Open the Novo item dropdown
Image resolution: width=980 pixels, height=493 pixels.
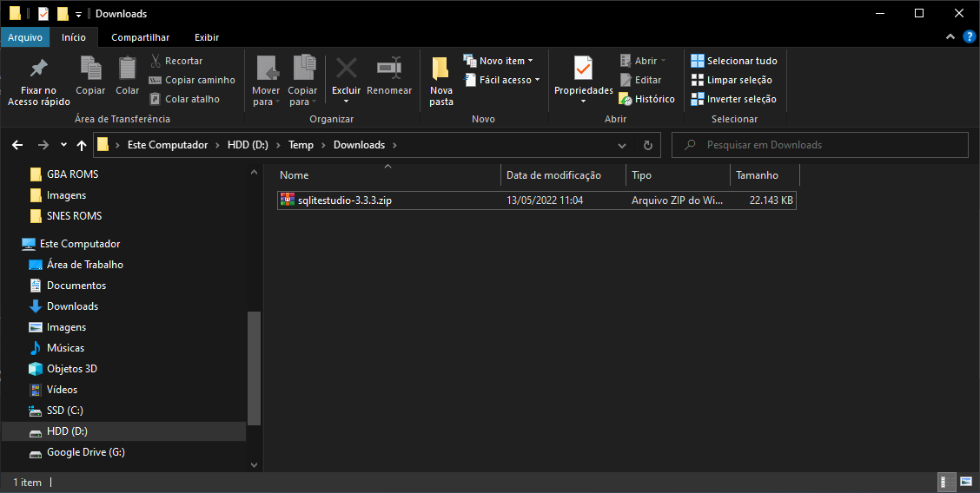coord(498,61)
